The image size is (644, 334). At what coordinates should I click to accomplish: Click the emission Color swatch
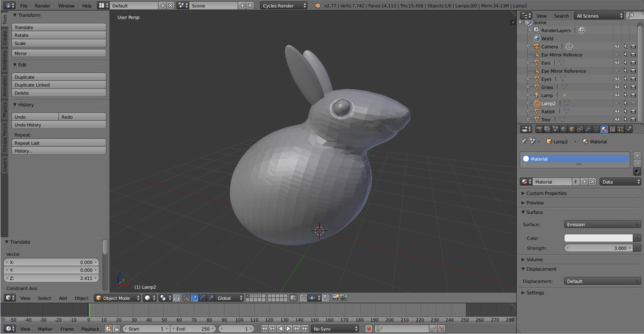tap(599, 238)
